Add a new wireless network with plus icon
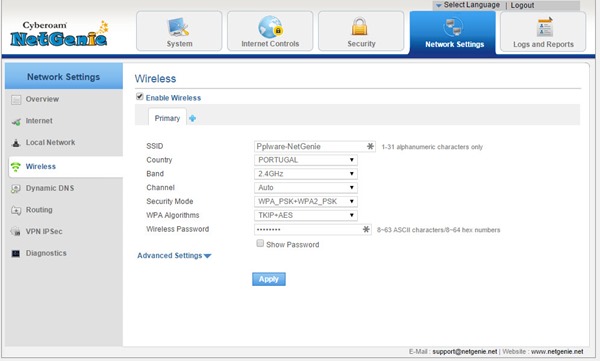Image resolution: width=600 pixels, height=361 pixels. click(x=192, y=119)
